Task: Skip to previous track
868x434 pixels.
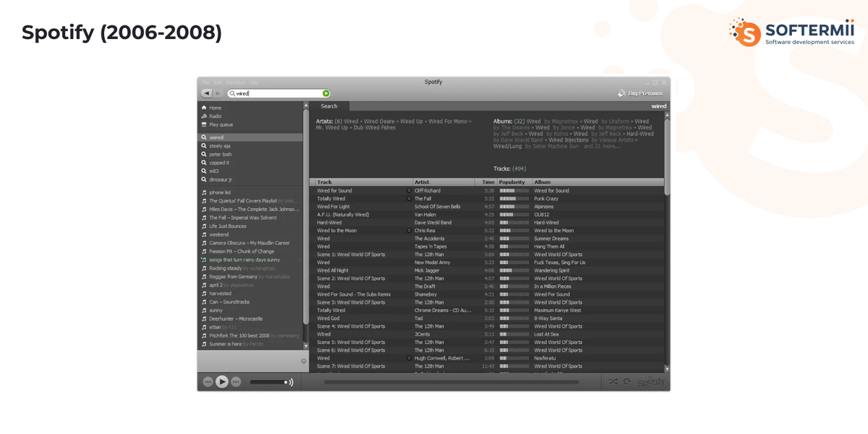Action: [x=208, y=382]
